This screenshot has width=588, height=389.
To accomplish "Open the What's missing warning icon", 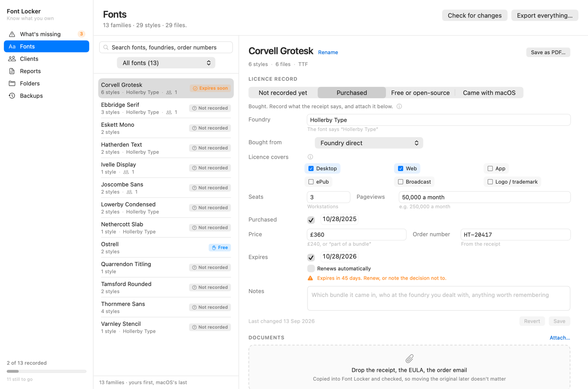I will (12, 34).
